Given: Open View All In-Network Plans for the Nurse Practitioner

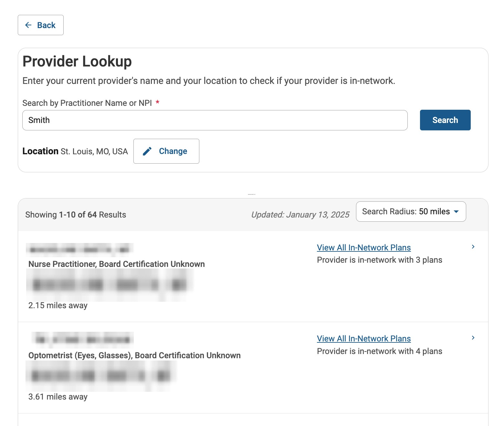Looking at the screenshot, I should tap(364, 248).
